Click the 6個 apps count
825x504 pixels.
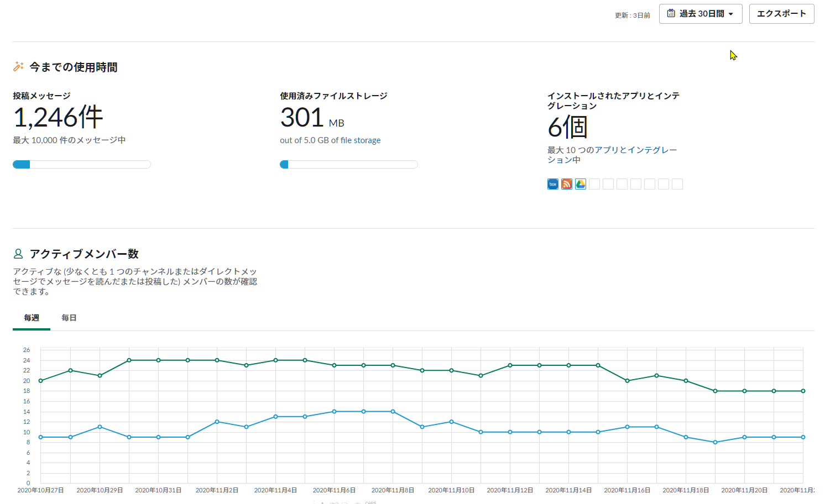click(x=567, y=127)
